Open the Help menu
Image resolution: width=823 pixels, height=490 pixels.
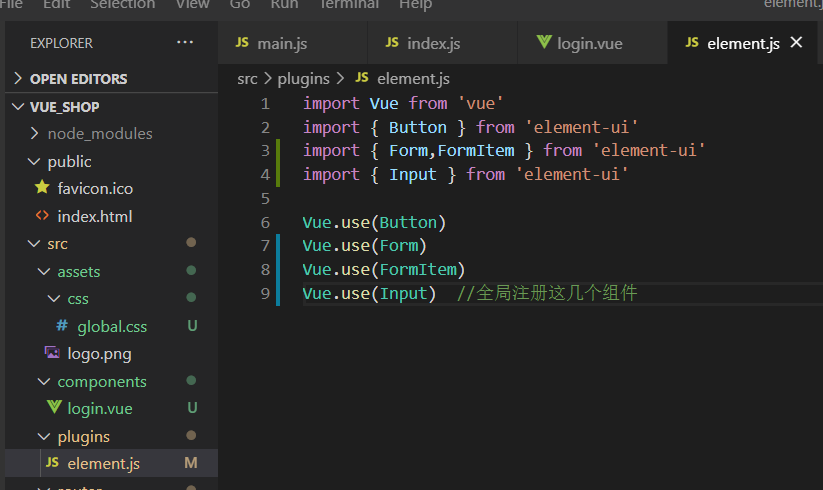pyautogui.click(x=415, y=4)
